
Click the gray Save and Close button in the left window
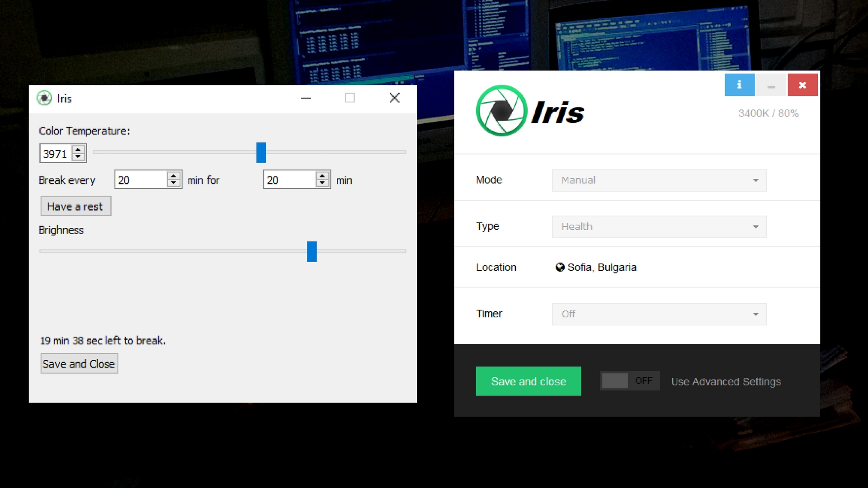[79, 364]
